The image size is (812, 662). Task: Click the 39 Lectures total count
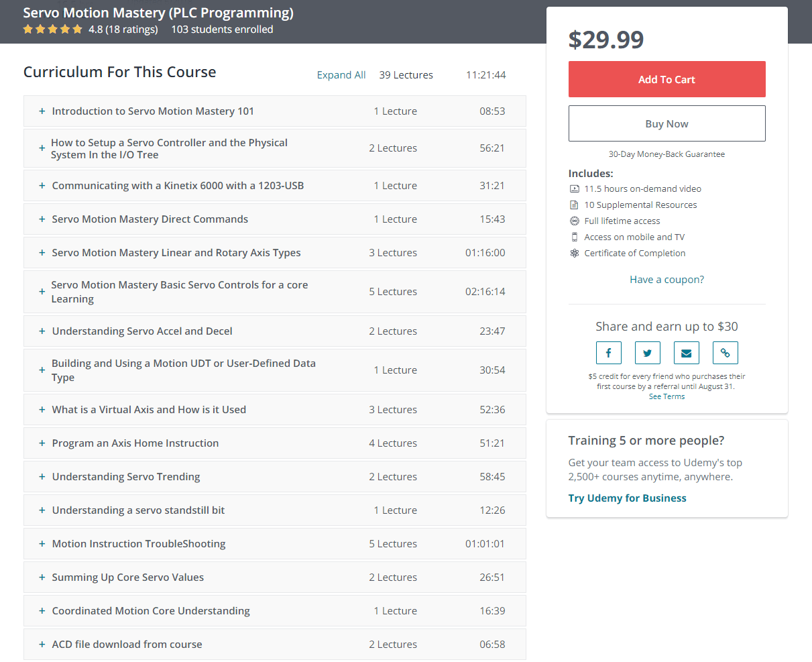pos(406,75)
